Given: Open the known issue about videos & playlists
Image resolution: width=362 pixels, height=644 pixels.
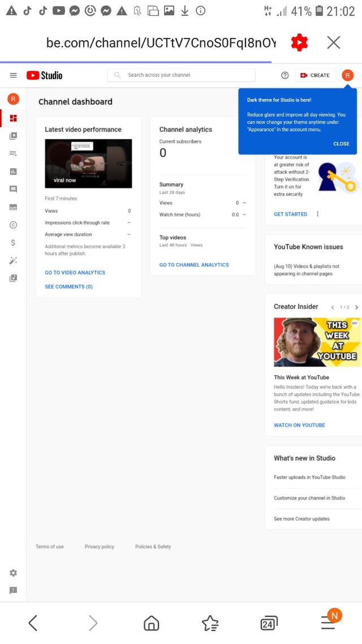Looking at the screenshot, I should 307,270.
